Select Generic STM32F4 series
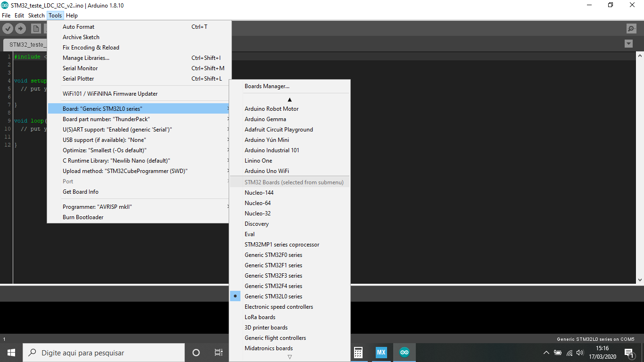Viewport: 644px width, 362px height. (289, 286)
